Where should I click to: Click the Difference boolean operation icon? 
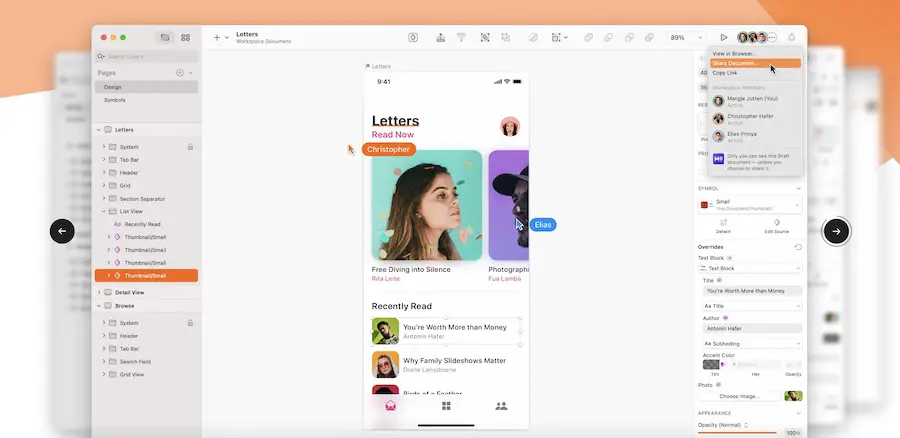coord(649,37)
